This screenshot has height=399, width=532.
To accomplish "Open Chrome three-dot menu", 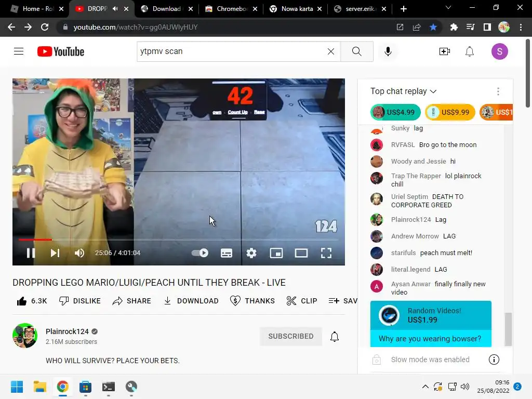I will 521,27.
